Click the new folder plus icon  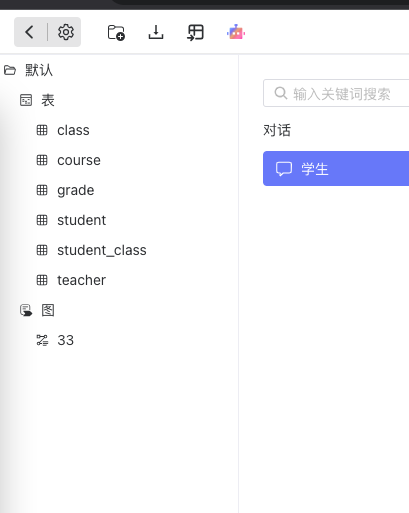pos(116,33)
